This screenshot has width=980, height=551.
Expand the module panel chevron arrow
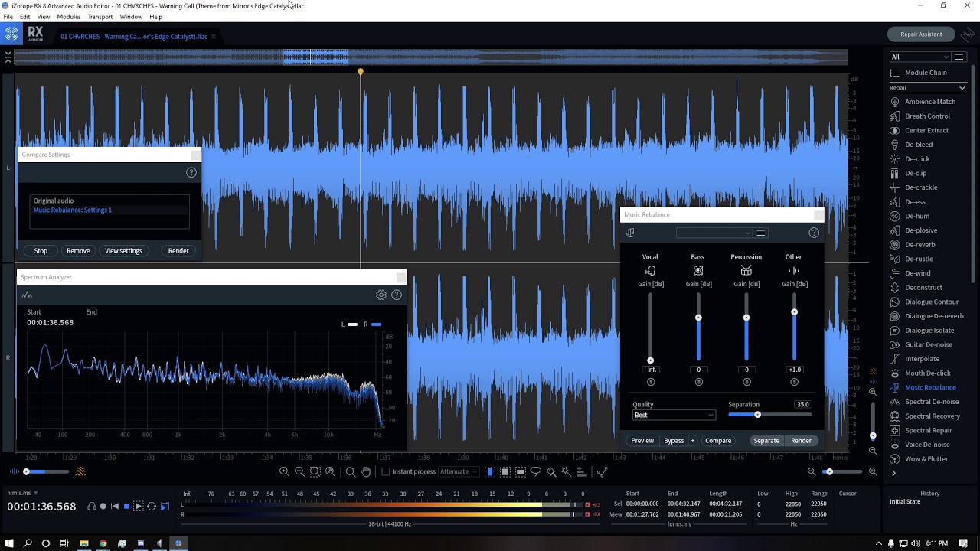click(893, 473)
